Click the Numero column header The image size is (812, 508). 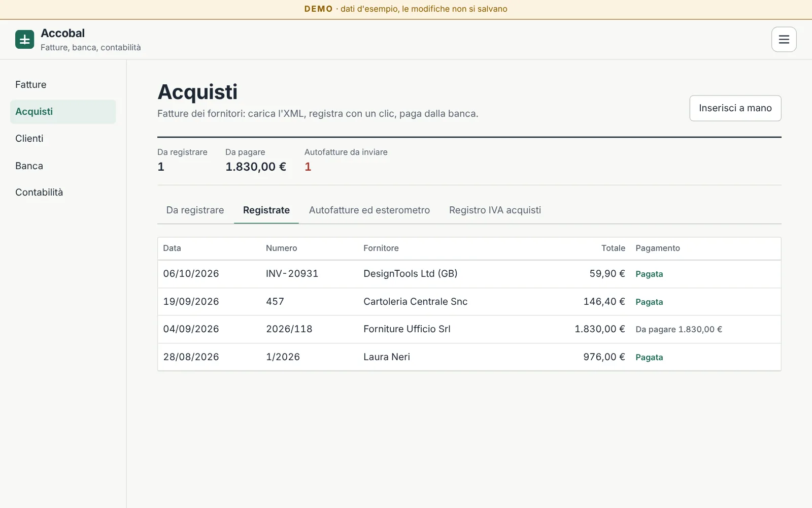tap(282, 248)
